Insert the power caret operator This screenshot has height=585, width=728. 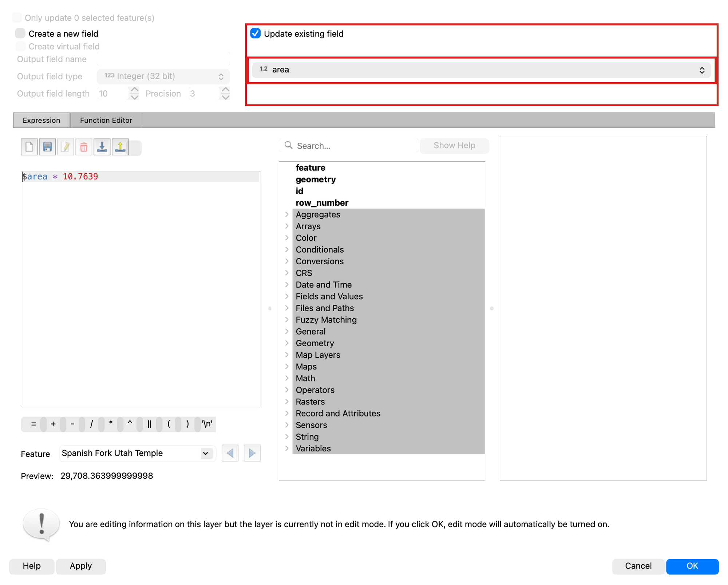[x=130, y=424]
